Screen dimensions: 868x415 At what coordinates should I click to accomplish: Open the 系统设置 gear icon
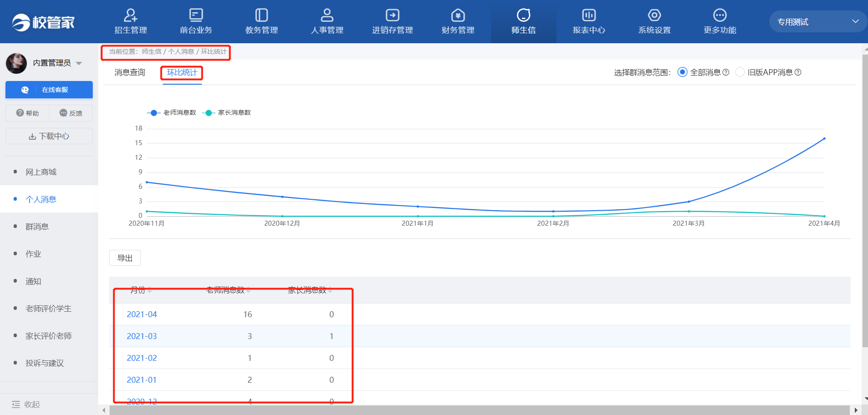pos(654,15)
